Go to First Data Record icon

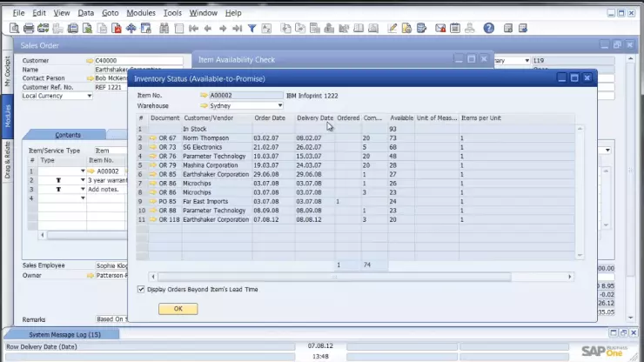[x=193, y=29]
